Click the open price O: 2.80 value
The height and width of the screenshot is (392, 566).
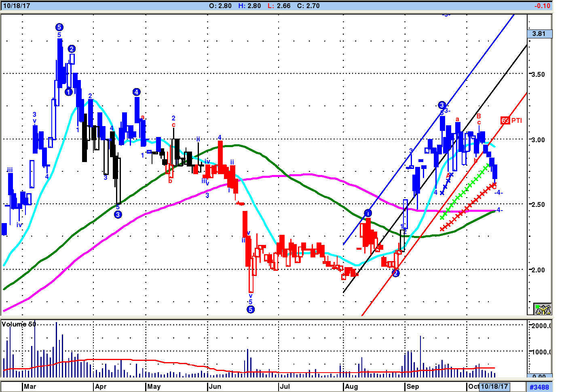coord(220,6)
